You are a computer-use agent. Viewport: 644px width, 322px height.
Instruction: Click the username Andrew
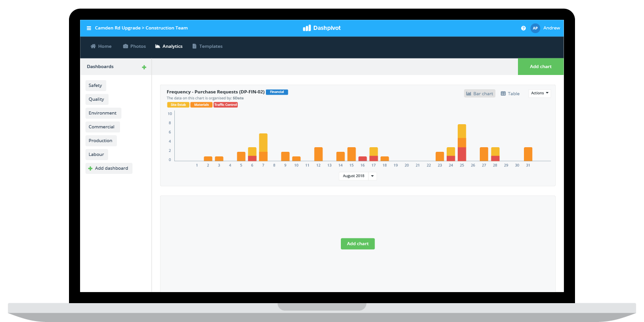[x=552, y=28]
